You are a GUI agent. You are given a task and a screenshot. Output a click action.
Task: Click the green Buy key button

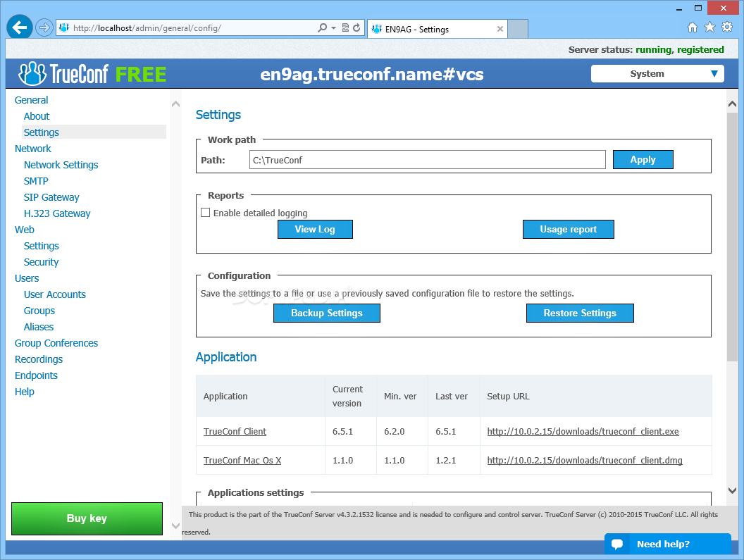87,518
